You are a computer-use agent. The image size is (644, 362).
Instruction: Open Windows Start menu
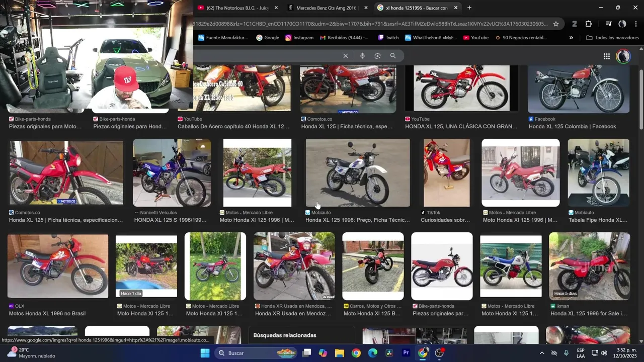[205, 353]
